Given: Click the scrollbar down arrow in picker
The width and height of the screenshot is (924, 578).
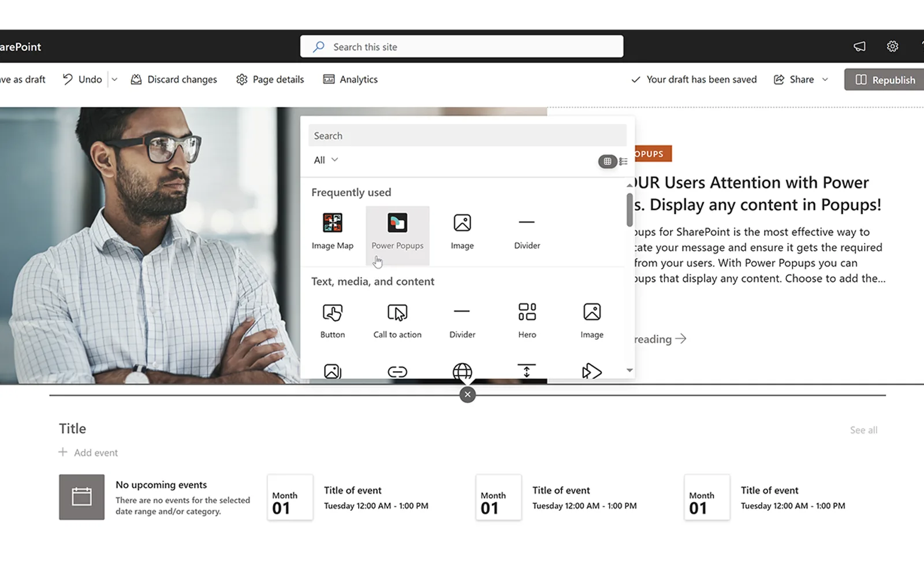Looking at the screenshot, I should coord(629,370).
